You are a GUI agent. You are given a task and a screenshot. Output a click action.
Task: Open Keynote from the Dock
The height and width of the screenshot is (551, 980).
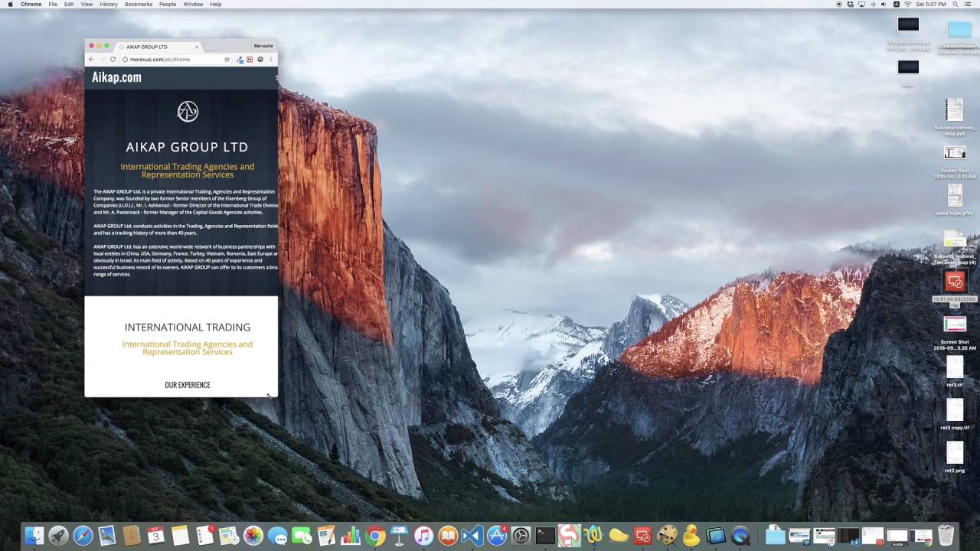click(x=399, y=536)
